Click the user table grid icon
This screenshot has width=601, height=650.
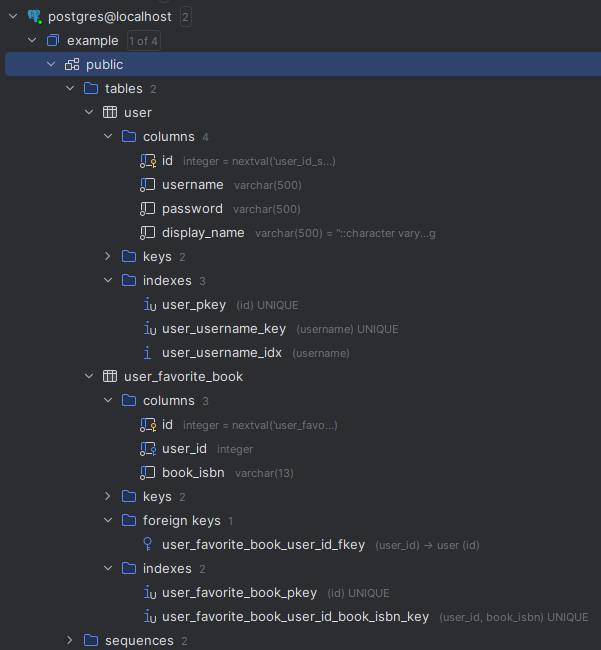[x=110, y=113]
